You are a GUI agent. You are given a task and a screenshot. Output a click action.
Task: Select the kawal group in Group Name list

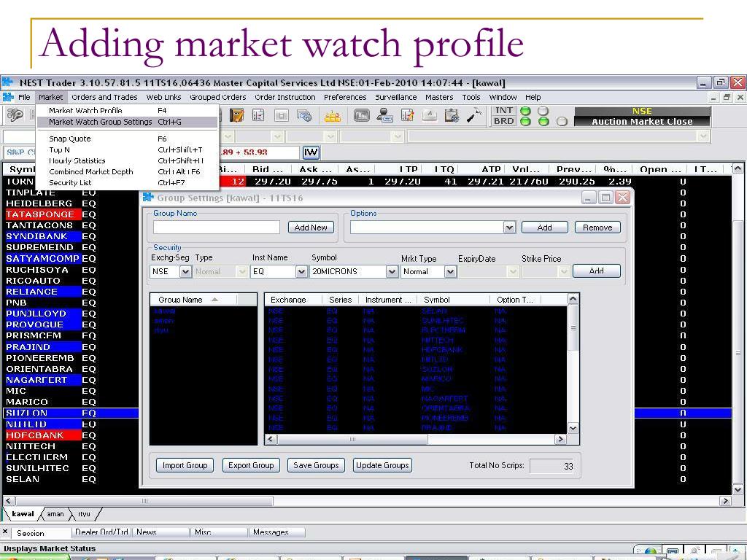click(x=165, y=311)
